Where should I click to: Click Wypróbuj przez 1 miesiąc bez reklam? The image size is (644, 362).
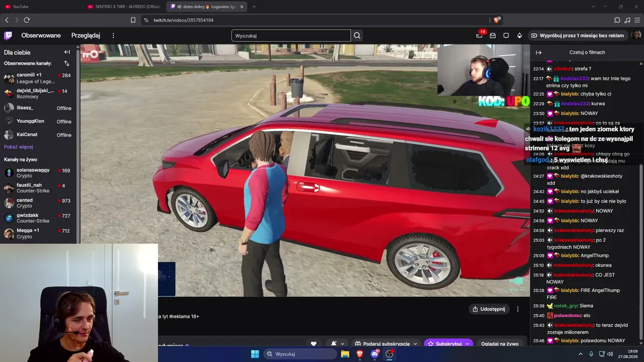[577, 36]
